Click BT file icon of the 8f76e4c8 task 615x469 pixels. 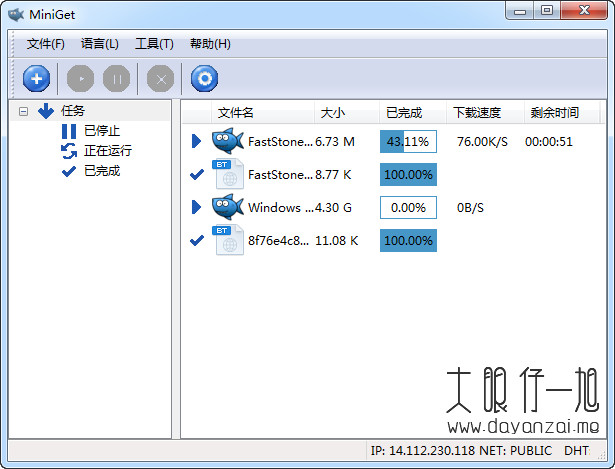(228, 240)
